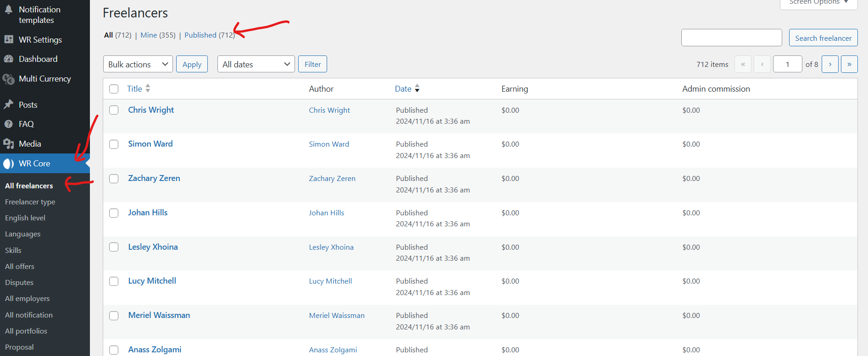Check the Anass Zolgami row checkbox
The height and width of the screenshot is (356, 868).
pyautogui.click(x=114, y=350)
